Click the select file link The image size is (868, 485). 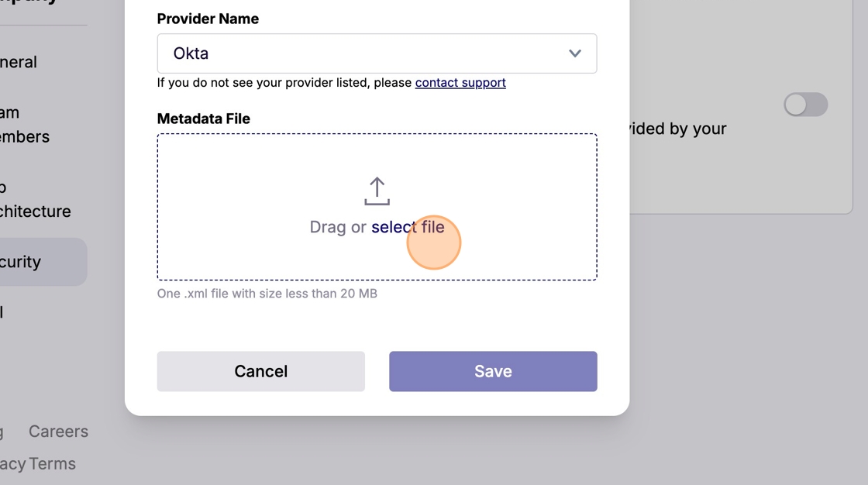point(408,227)
